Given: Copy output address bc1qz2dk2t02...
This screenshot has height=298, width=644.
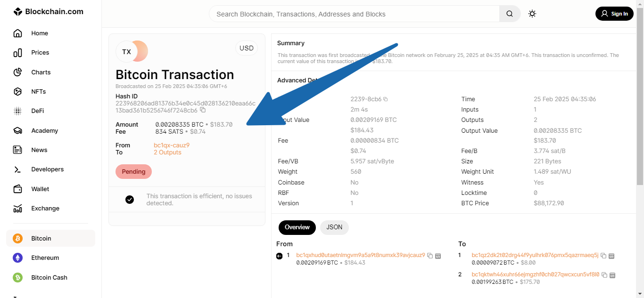Looking at the screenshot, I should click(603, 256).
